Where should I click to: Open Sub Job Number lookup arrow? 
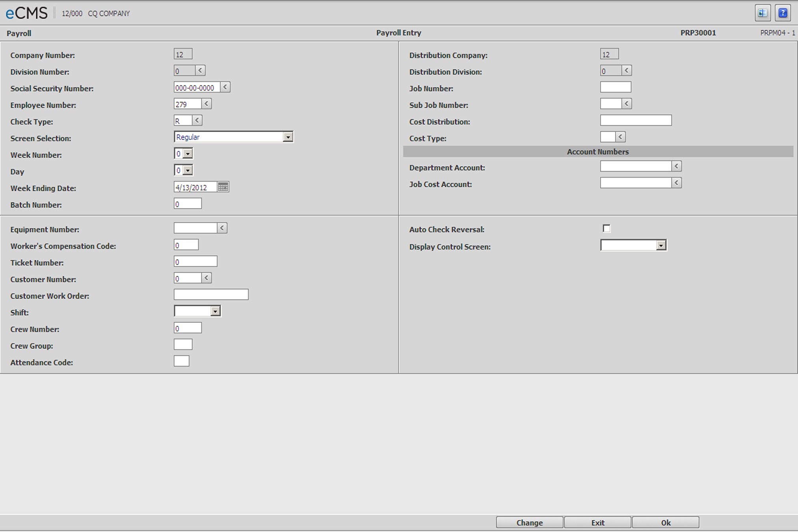pos(627,104)
